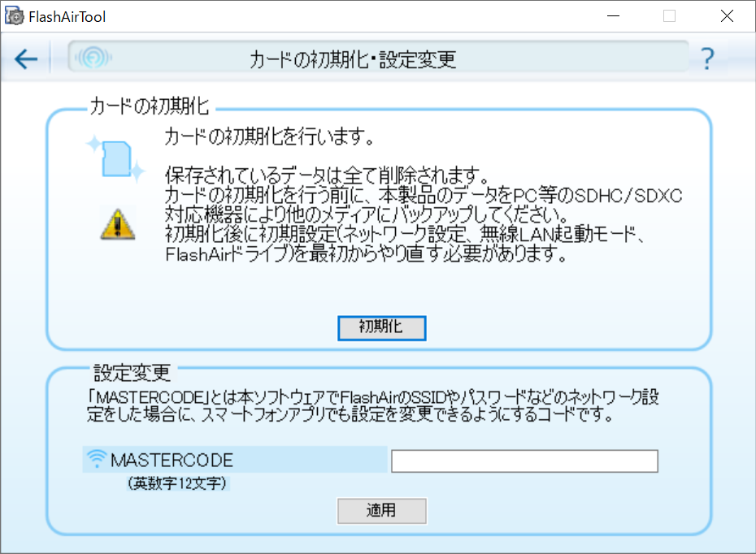Screen dimensions: 756x554
Task: Click the カードの初期化・設定変更 header title
Action: pos(351,59)
